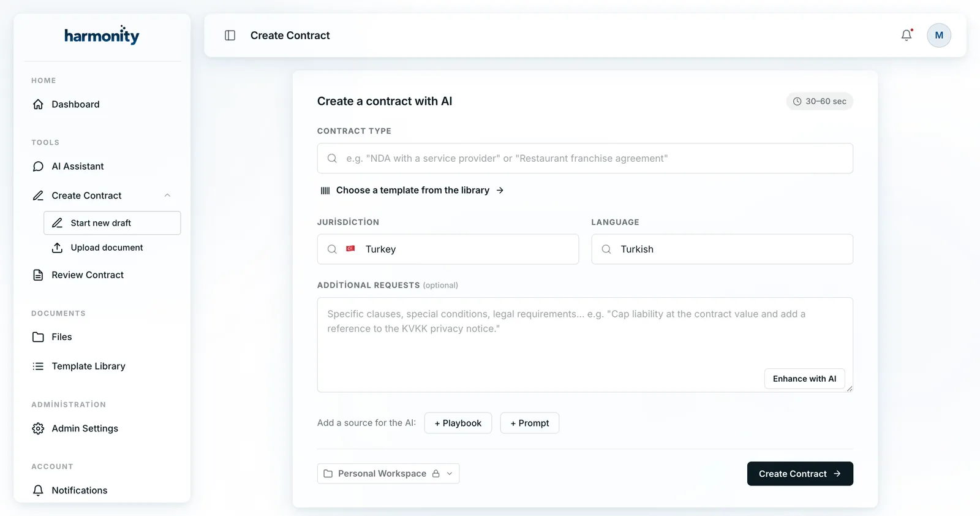The image size is (980, 516).
Task: Click the Start new draft pencil icon
Action: [x=57, y=223]
